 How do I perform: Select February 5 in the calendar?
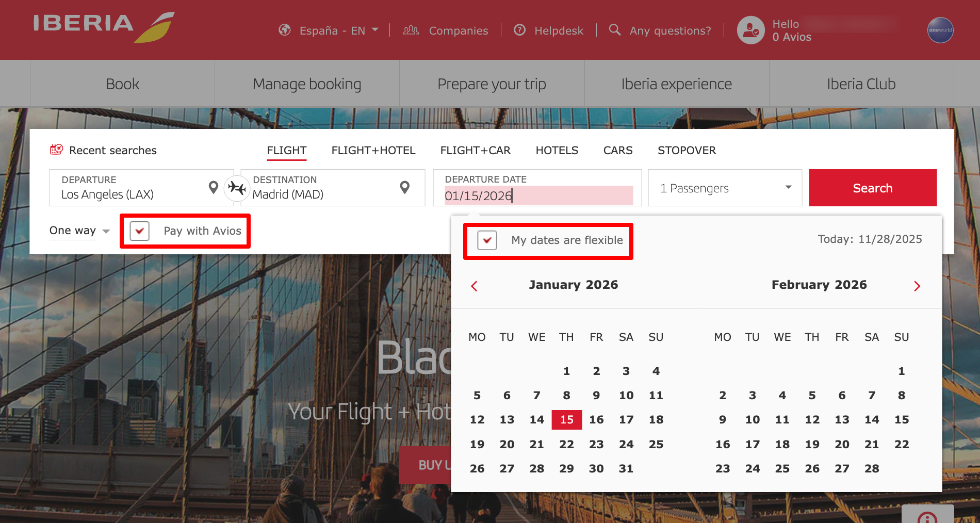tap(812, 395)
